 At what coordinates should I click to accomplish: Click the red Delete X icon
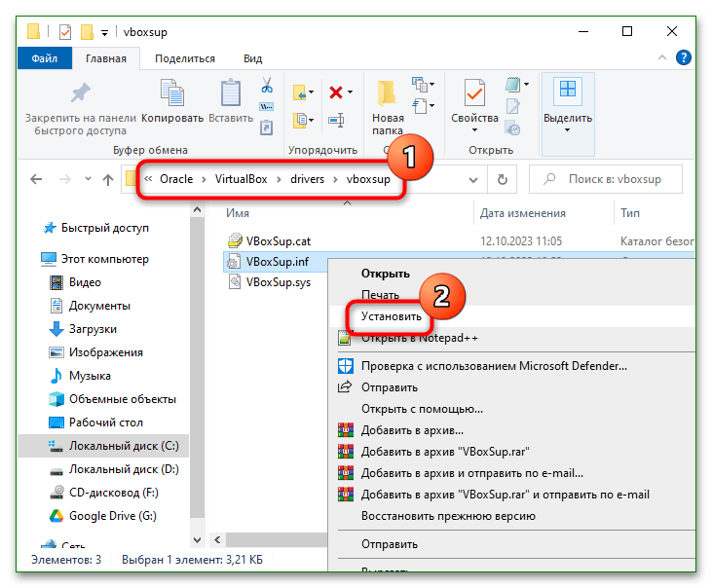coord(336,92)
